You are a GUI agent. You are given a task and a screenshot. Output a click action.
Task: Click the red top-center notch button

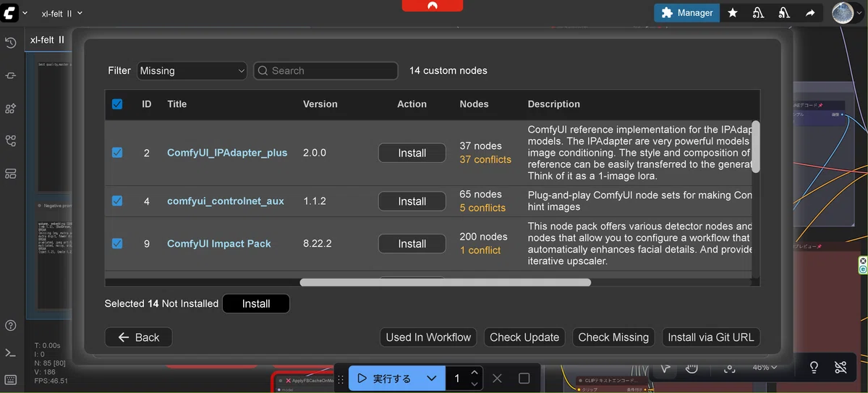click(433, 5)
